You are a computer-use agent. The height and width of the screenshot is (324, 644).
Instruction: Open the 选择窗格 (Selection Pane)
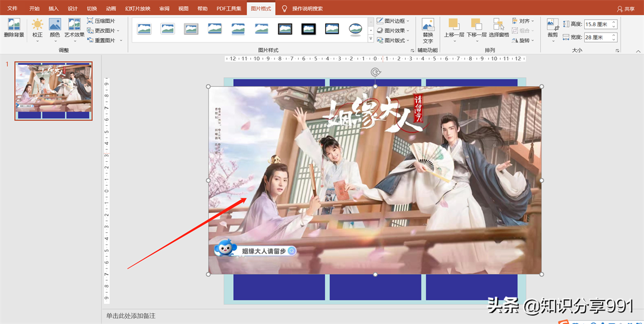[499, 25]
